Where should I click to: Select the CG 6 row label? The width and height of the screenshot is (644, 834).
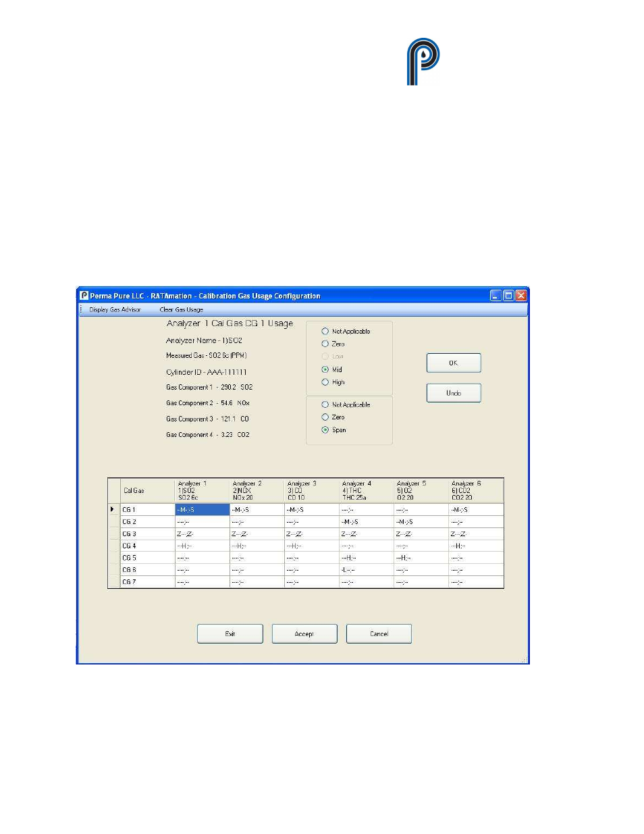(147, 569)
